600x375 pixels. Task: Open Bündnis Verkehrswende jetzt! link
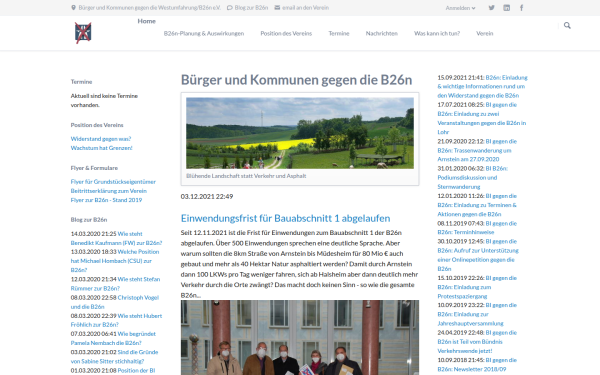477,342
